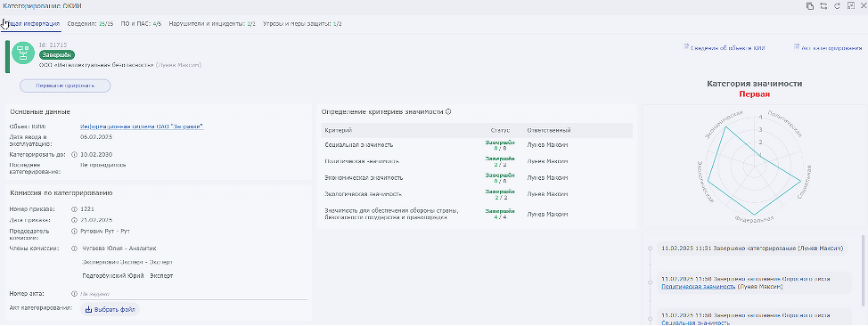Click the 'Статус' column header
The height and width of the screenshot is (326, 868).
(x=500, y=130)
